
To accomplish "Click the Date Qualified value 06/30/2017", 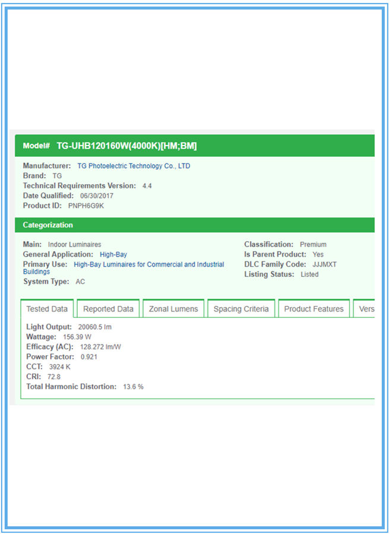I will pyautogui.click(x=97, y=196).
